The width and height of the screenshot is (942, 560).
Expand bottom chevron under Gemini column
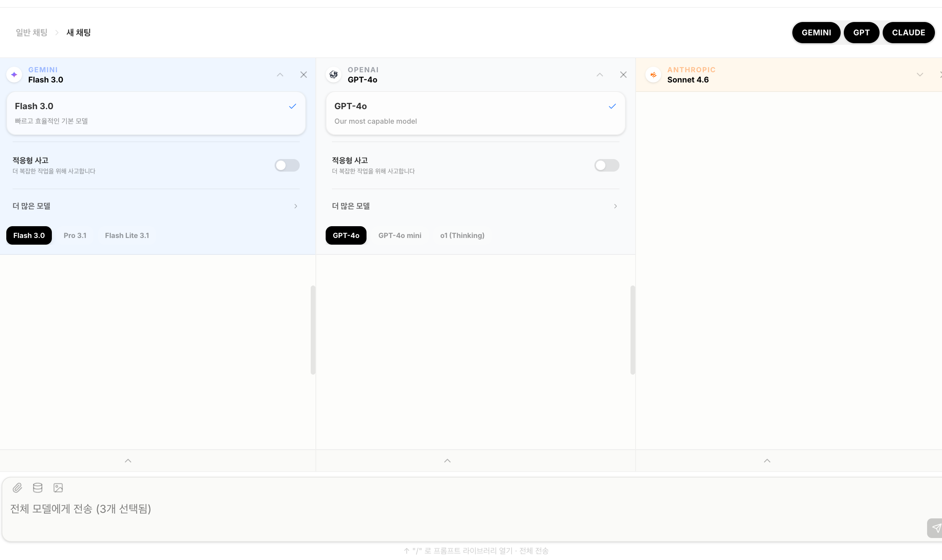pos(128,461)
